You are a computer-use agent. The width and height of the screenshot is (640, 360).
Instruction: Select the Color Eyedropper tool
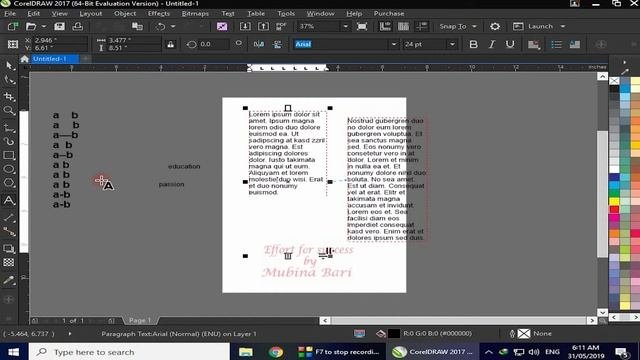9,280
